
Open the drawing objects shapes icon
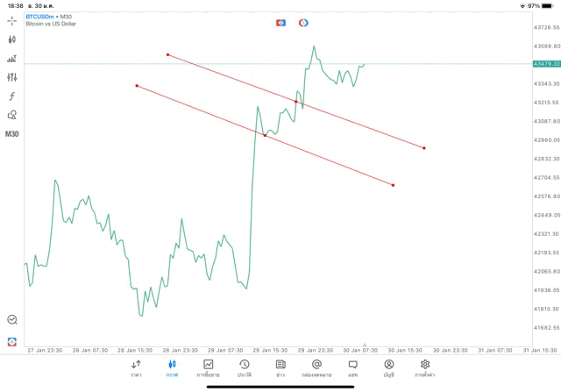tap(12, 115)
